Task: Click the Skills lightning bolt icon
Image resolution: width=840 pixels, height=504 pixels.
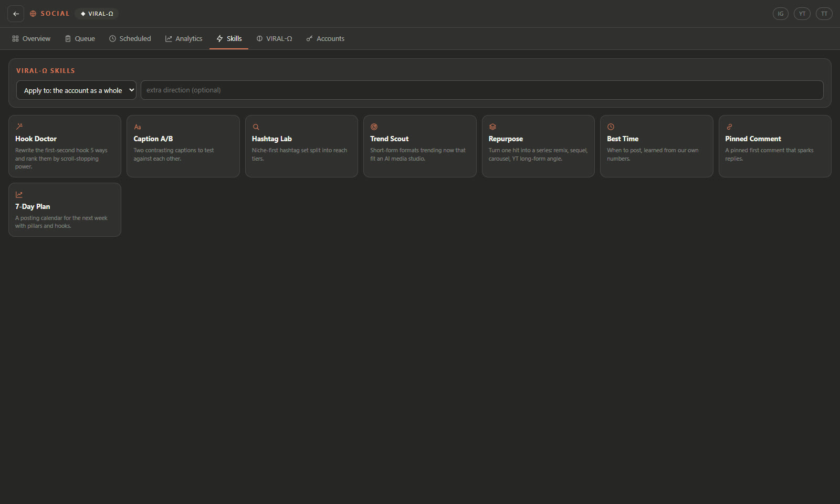Action: point(219,39)
